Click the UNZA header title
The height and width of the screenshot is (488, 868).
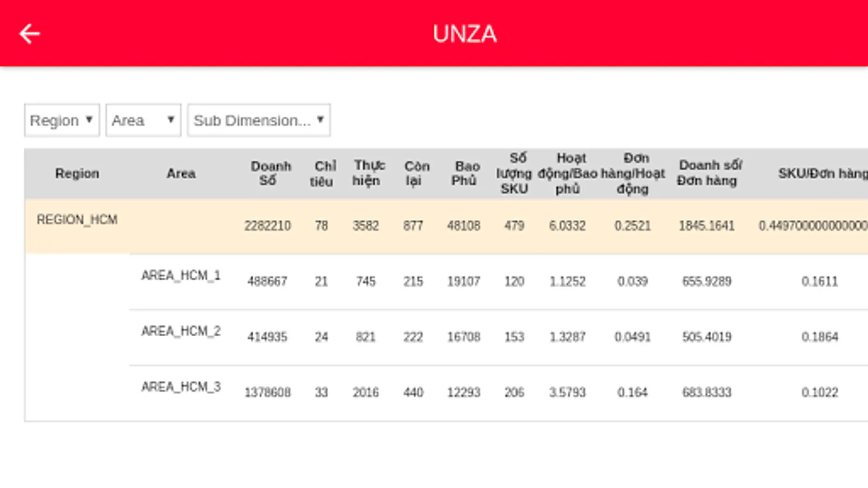464,34
